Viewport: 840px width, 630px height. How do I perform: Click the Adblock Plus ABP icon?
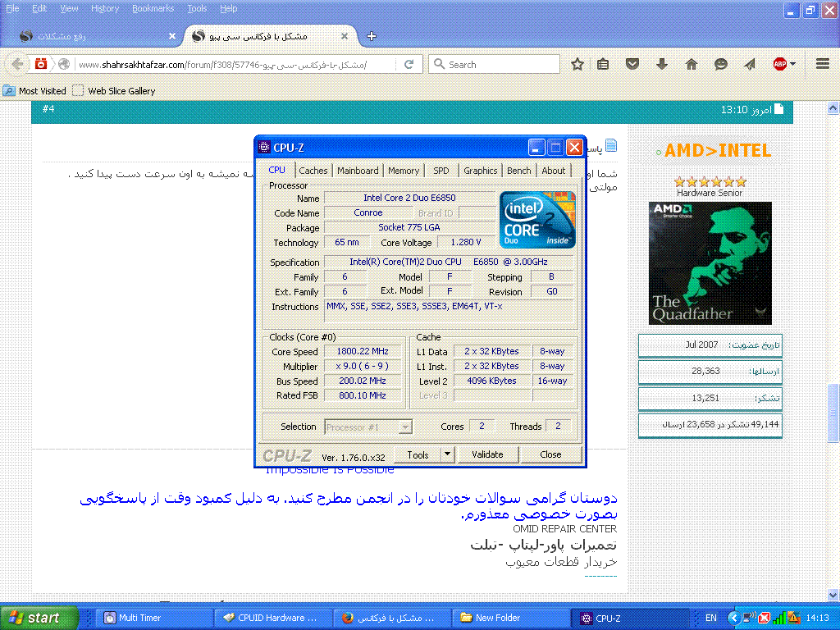[779, 64]
